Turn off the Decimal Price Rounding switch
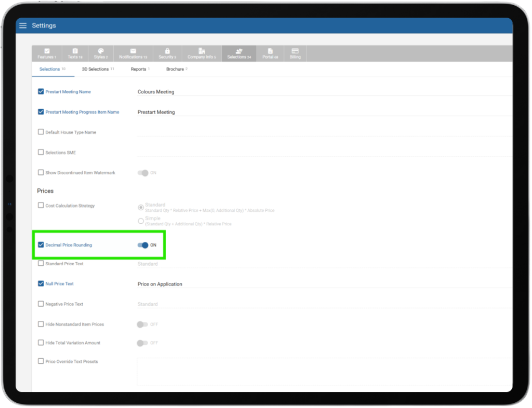 click(143, 245)
